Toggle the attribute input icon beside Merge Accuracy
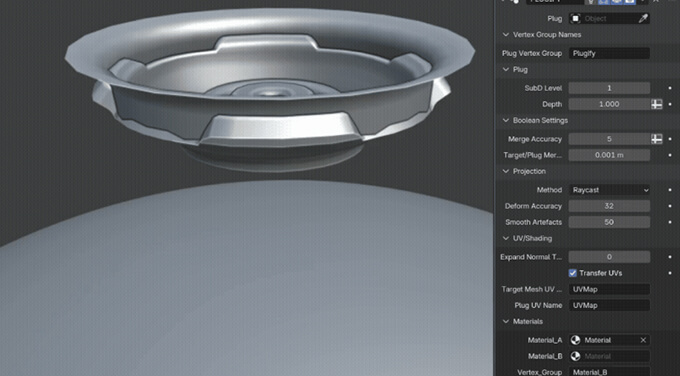Screen dimensions: 680x376 [x=657, y=139]
